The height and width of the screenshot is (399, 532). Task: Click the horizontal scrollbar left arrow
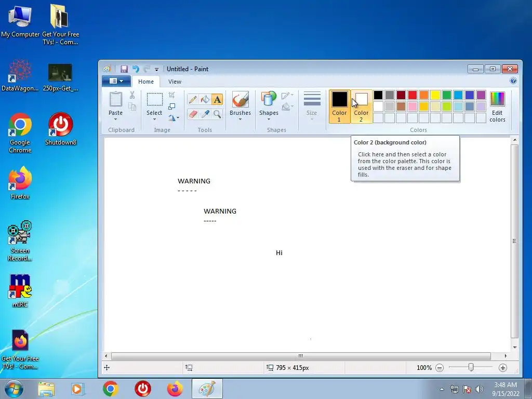(x=106, y=356)
